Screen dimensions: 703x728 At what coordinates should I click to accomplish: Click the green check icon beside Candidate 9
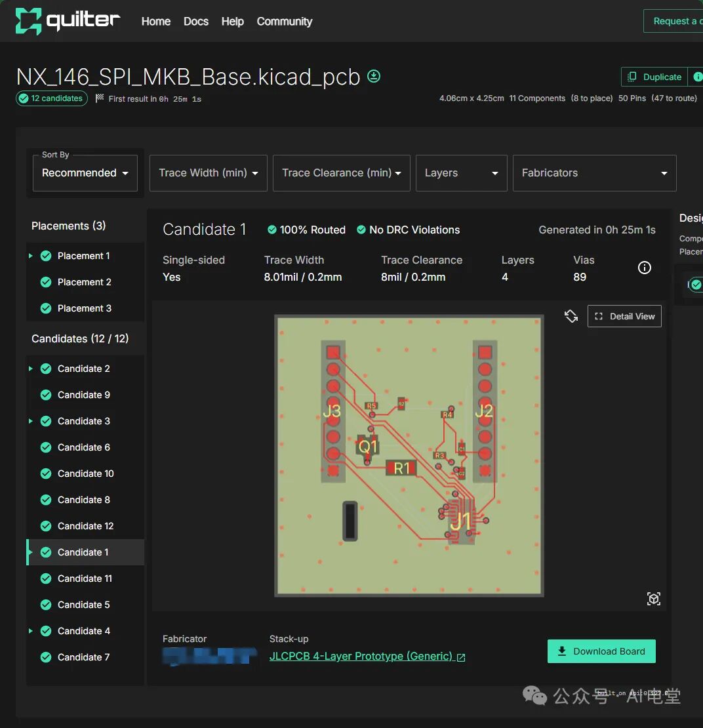tap(46, 395)
